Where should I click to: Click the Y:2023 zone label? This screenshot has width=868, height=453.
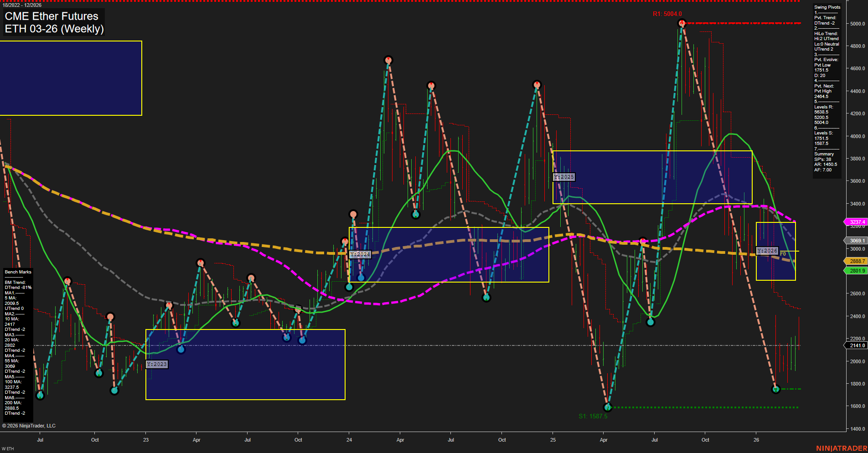tap(157, 364)
